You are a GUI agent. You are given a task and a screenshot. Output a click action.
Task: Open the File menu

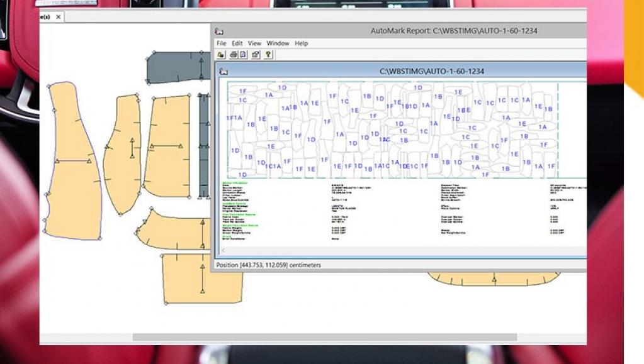(x=221, y=43)
